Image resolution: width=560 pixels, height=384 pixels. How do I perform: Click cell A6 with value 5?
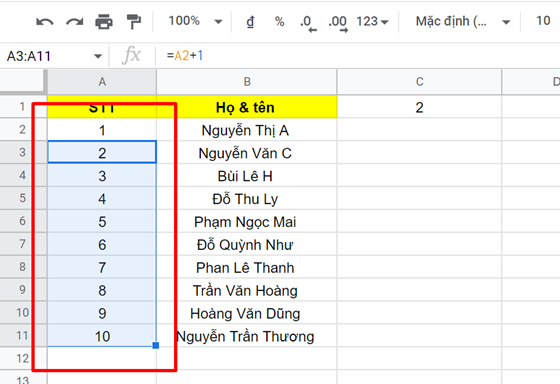point(102,221)
